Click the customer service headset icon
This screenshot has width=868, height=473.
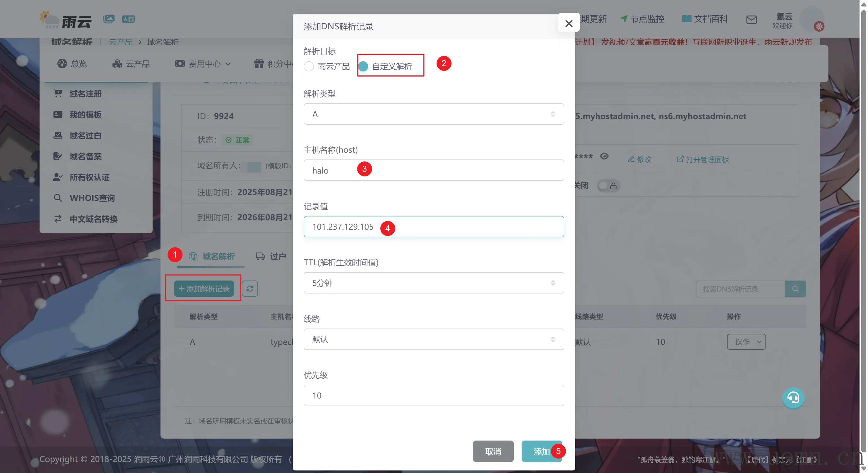coord(793,398)
